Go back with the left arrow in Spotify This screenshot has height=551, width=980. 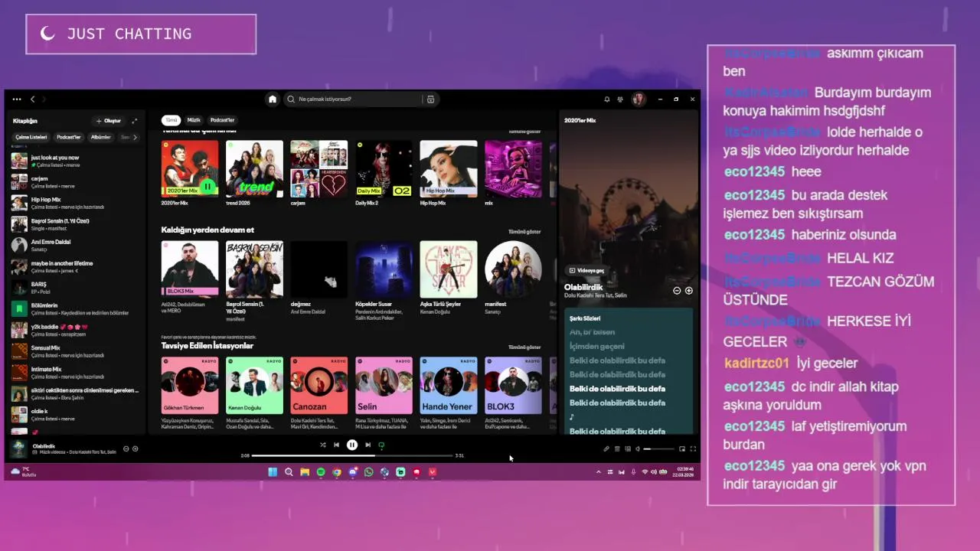point(33,99)
